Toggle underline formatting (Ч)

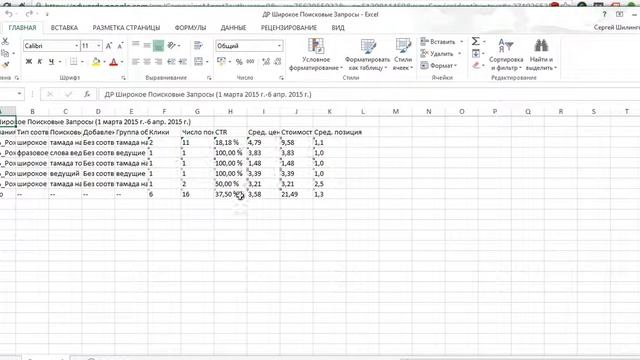(51, 62)
